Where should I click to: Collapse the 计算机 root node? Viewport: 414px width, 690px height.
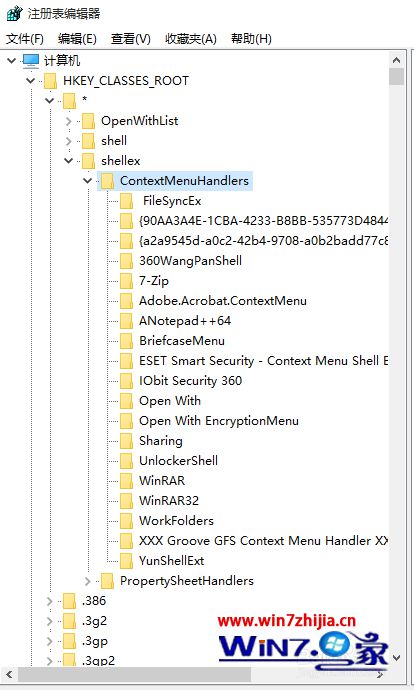pyautogui.click(x=11, y=61)
